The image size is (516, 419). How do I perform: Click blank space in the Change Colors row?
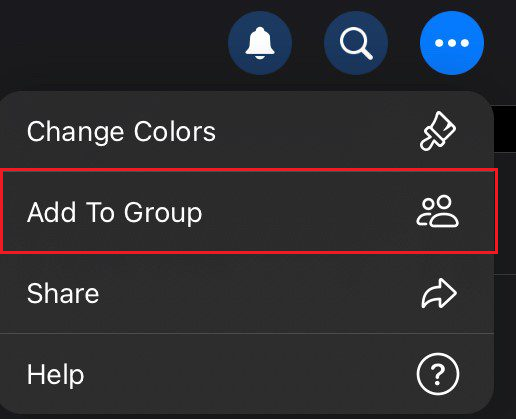[x=317, y=131]
